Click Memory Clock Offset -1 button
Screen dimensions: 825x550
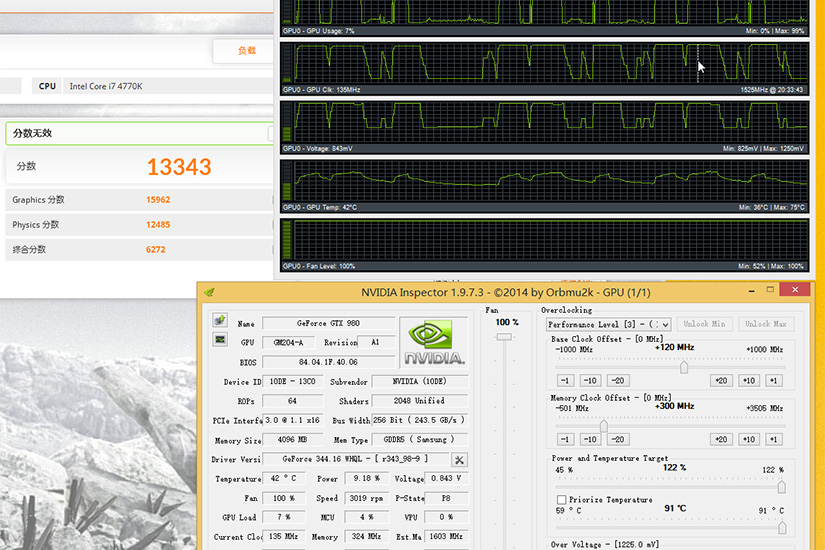coord(565,439)
